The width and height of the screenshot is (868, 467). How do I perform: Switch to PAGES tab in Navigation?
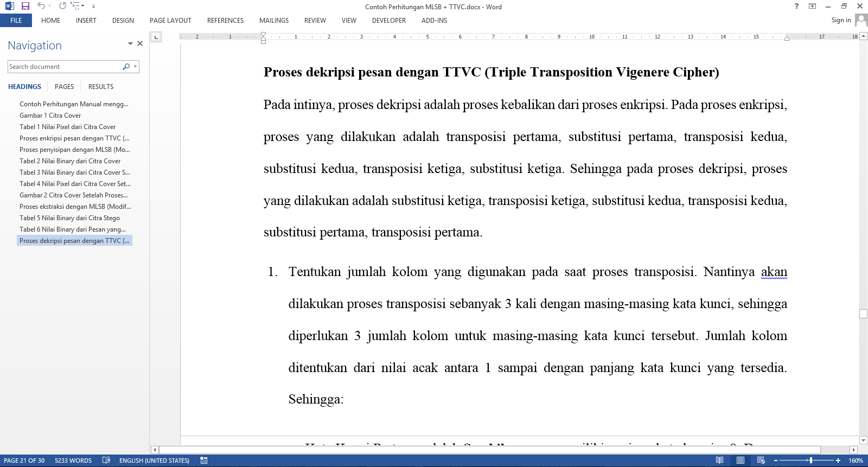(x=64, y=87)
